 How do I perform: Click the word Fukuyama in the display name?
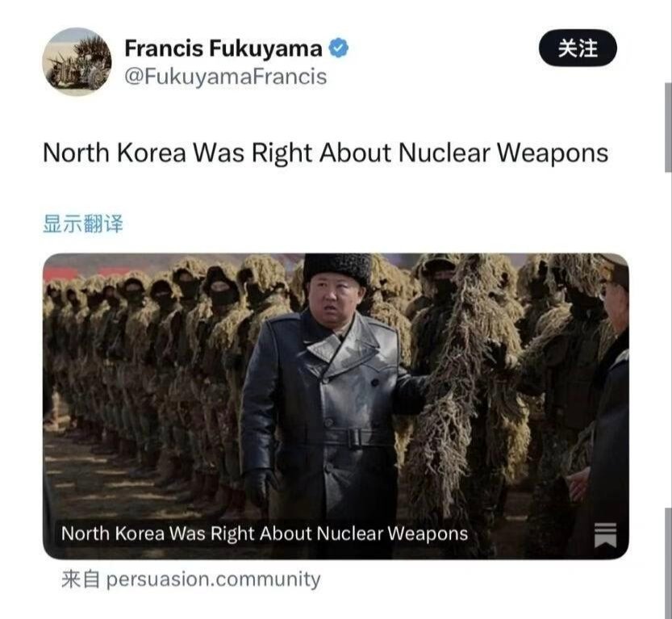click(265, 48)
